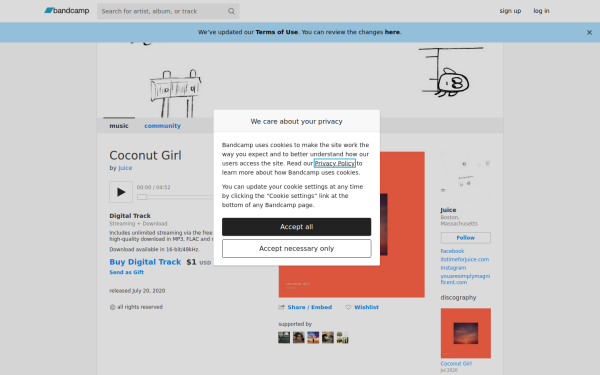Click the Wishlist heart icon
The height and width of the screenshot is (375, 600).
coord(348,307)
